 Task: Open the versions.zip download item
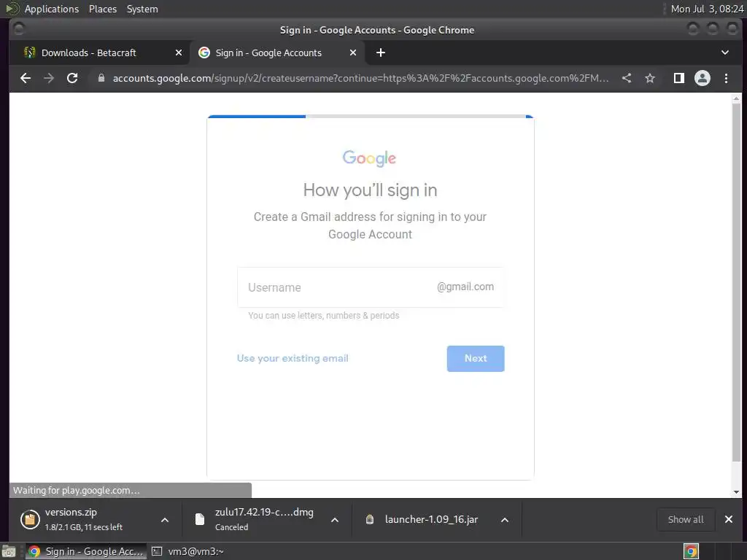[x=83, y=519]
